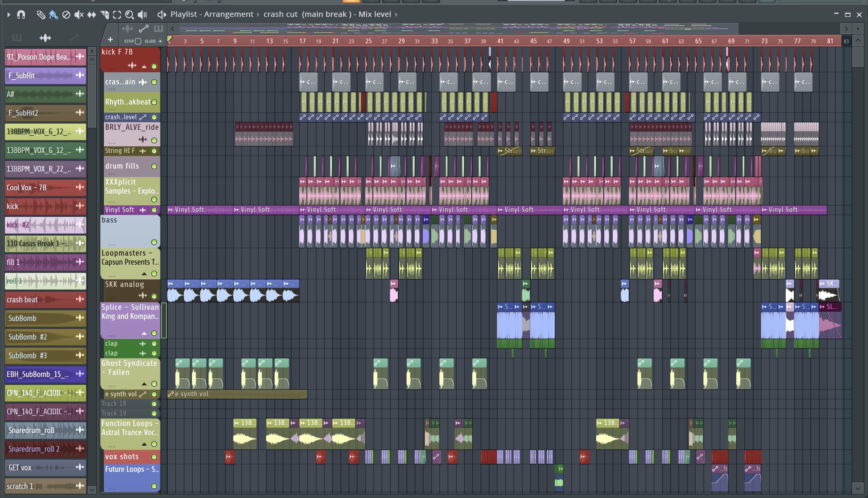Collapse the Ghost Syndicate - Fallen group arrow
The width and height of the screenshot is (868, 498).
pos(144,384)
